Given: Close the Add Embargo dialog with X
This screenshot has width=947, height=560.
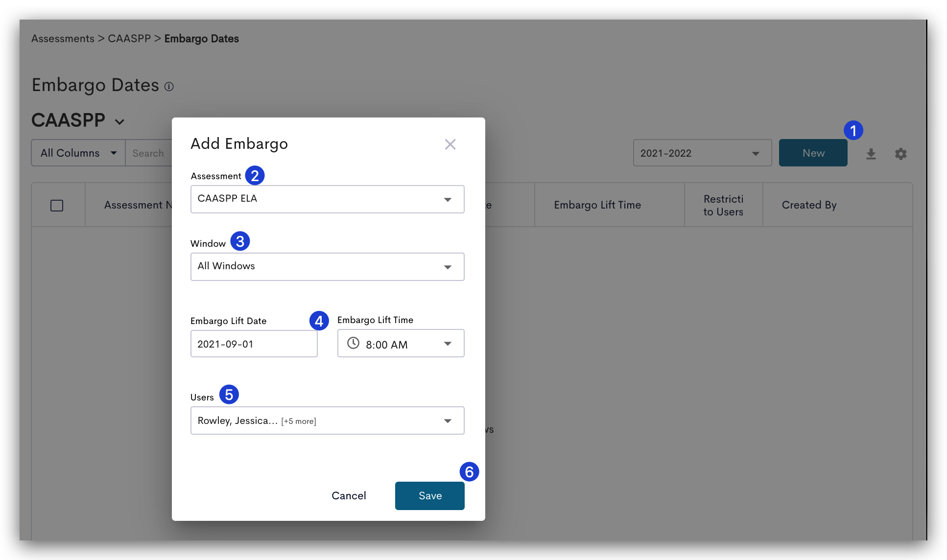Looking at the screenshot, I should pyautogui.click(x=450, y=144).
